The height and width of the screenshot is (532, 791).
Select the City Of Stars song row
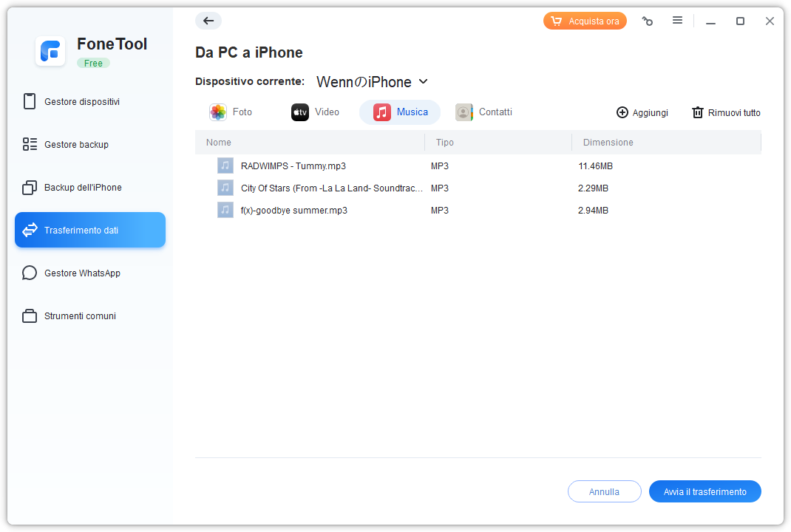coord(332,188)
